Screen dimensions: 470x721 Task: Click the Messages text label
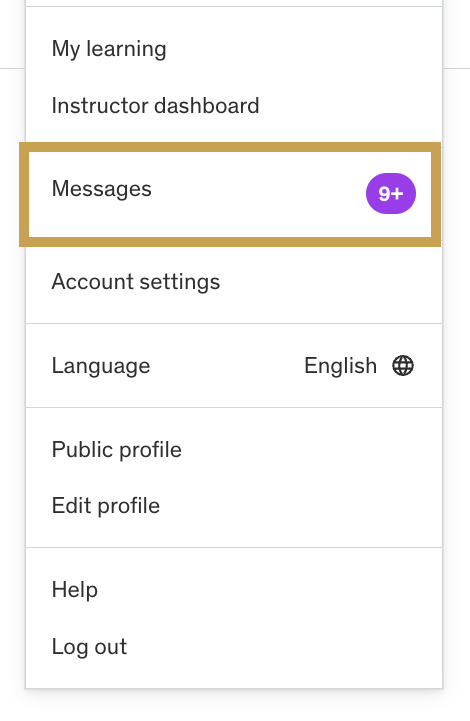pyautogui.click(x=102, y=189)
